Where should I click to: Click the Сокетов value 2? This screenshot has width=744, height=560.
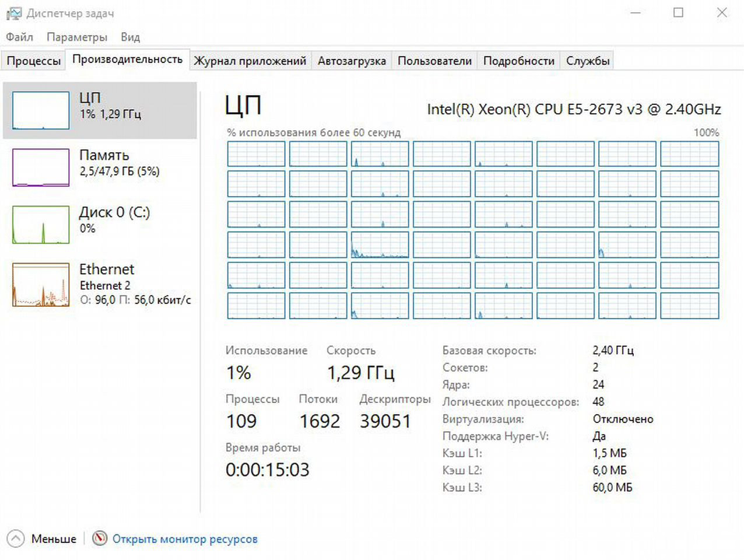tap(595, 367)
